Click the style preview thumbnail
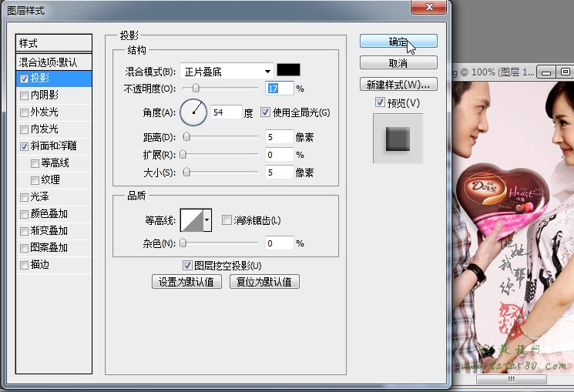Image resolution: width=574 pixels, height=392 pixels. (x=398, y=139)
